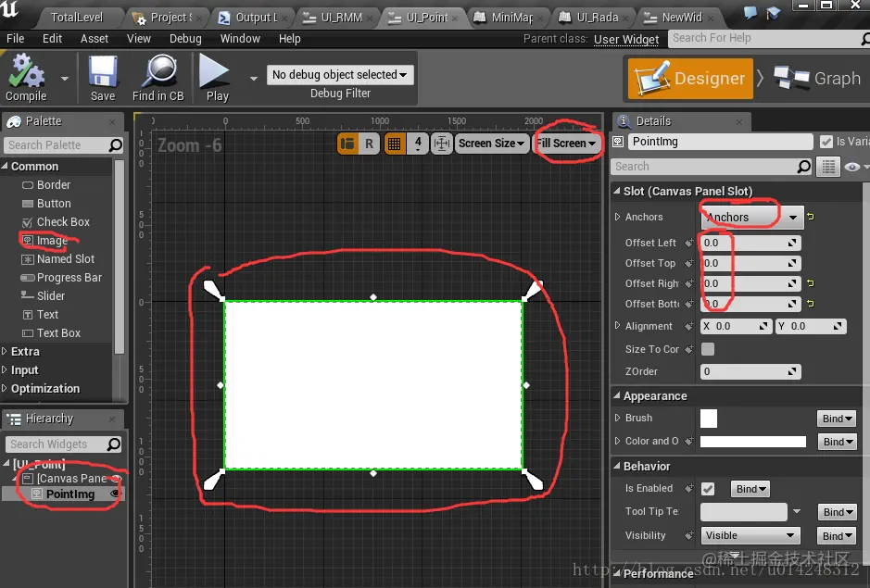Viewport: 870px width, 588px height.
Task: Switch to Graph mode
Action: (x=817, y=79)
